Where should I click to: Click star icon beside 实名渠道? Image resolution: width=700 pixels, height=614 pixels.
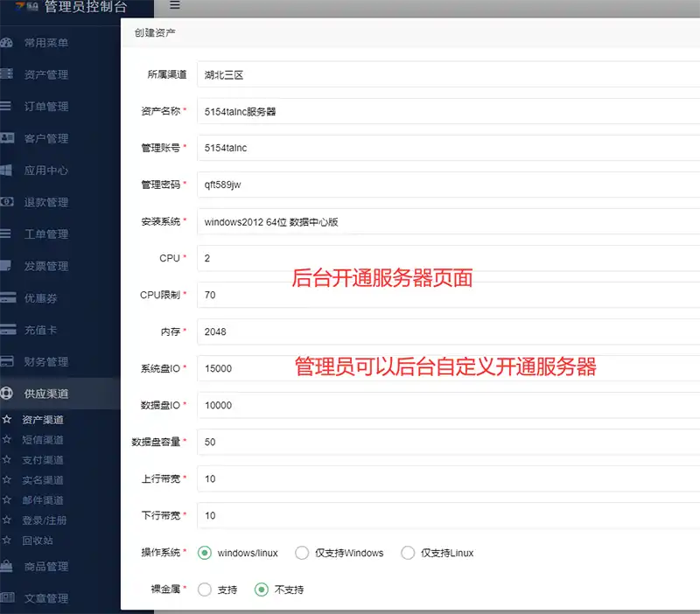click(7, 479)
